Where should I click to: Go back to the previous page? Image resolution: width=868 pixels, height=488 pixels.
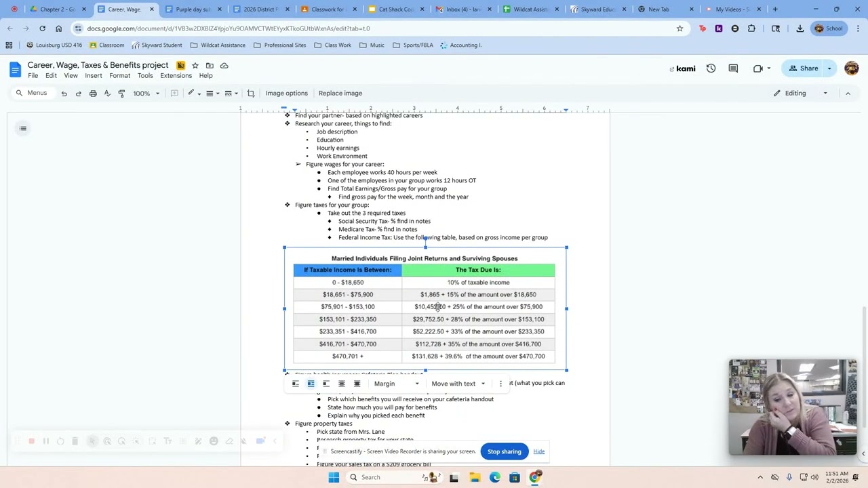9,28
